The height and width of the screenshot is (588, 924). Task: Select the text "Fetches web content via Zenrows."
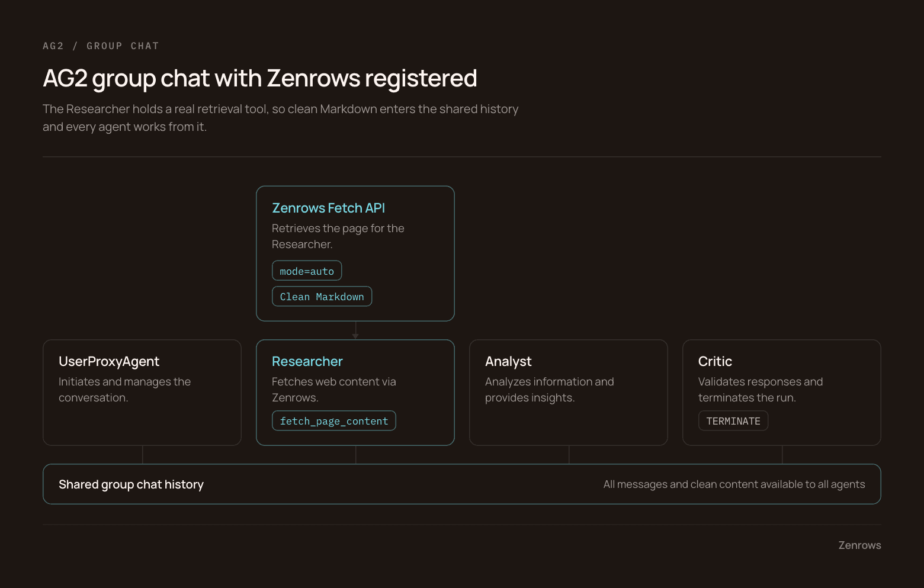334,390
